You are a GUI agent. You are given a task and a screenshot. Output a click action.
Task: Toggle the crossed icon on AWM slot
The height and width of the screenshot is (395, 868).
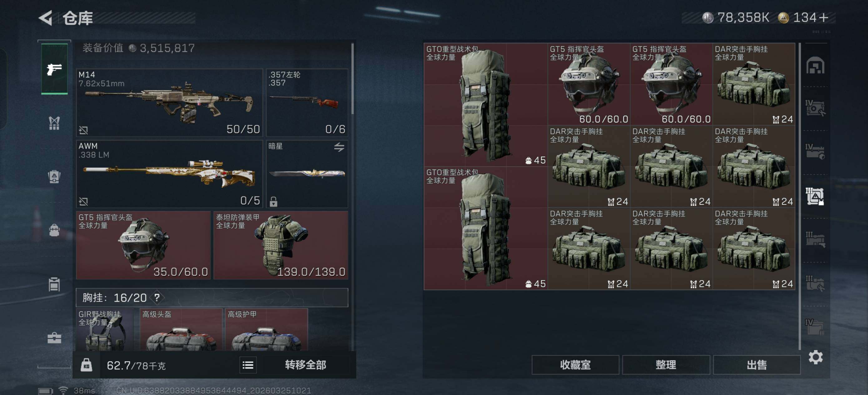click(x=83, y=201)
